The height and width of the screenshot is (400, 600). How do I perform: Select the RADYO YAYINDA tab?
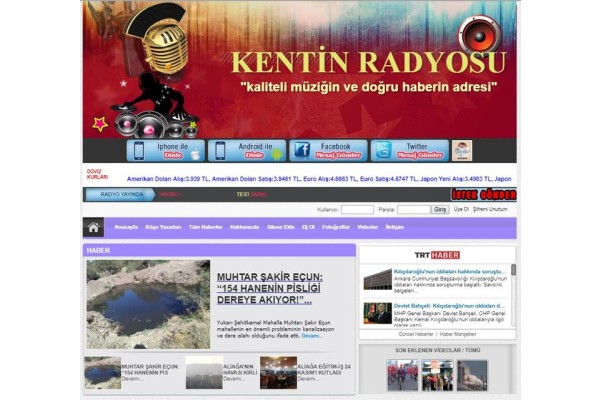(121, 194)
